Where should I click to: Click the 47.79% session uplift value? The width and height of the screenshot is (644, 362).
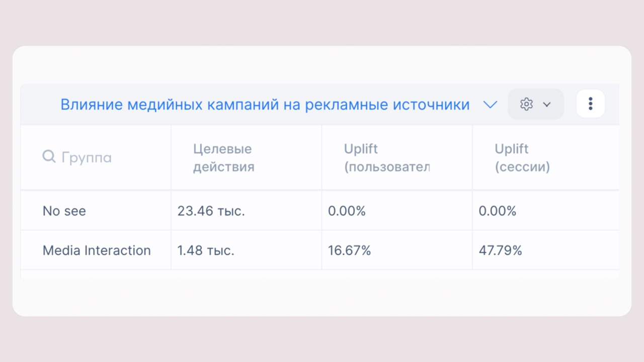[500, 250]
